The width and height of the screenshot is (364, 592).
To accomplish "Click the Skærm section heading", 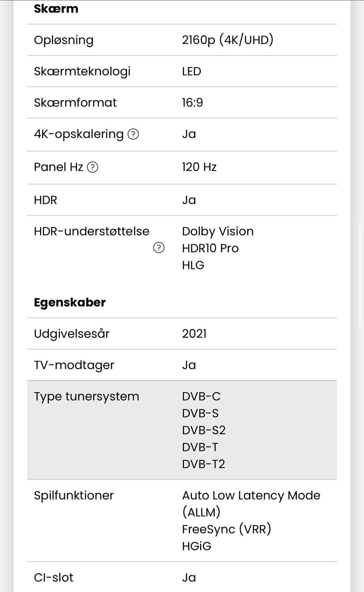I will point(56,9).
